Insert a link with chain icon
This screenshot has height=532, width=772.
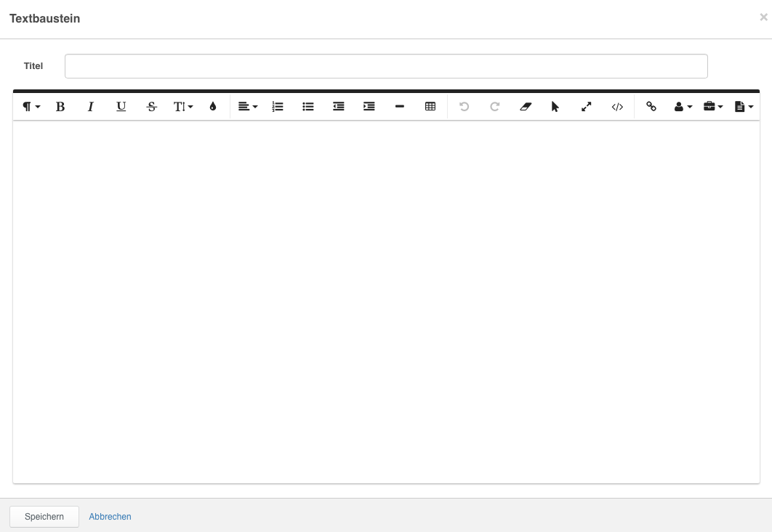(x=651, y=107)
